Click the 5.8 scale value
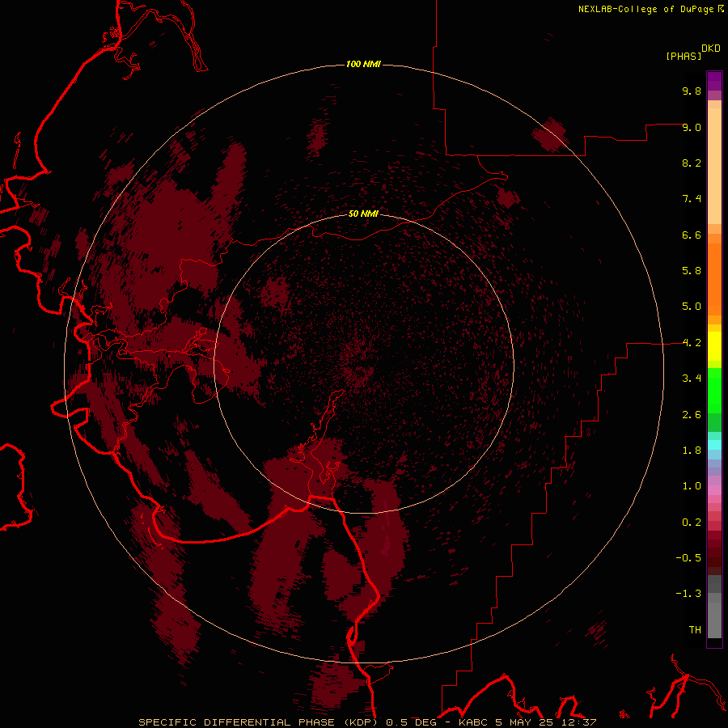The image size is (728, 728). pyautogui.click(x=692, y=271)
